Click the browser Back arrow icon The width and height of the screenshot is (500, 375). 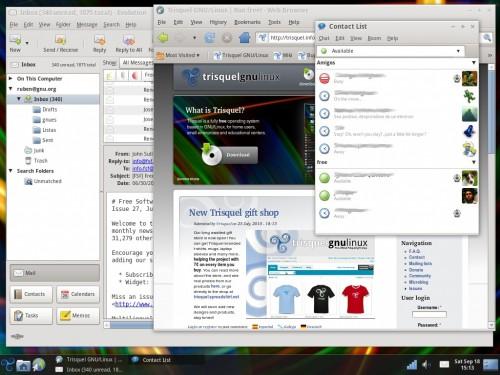163,38
